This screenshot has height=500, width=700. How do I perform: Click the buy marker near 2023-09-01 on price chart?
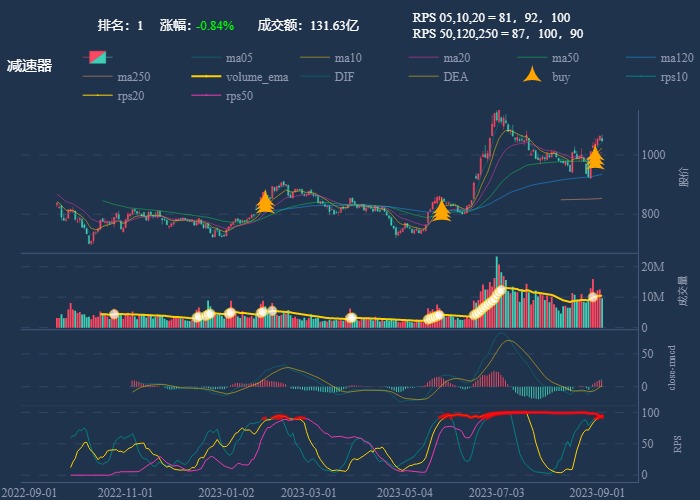coord(595,158)
